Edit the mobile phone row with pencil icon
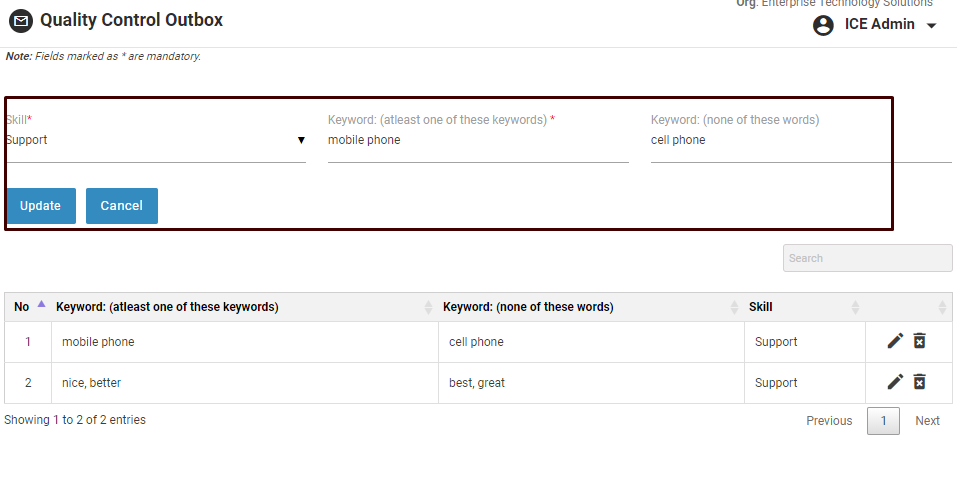957x483 pixels. tap(895, 341)
